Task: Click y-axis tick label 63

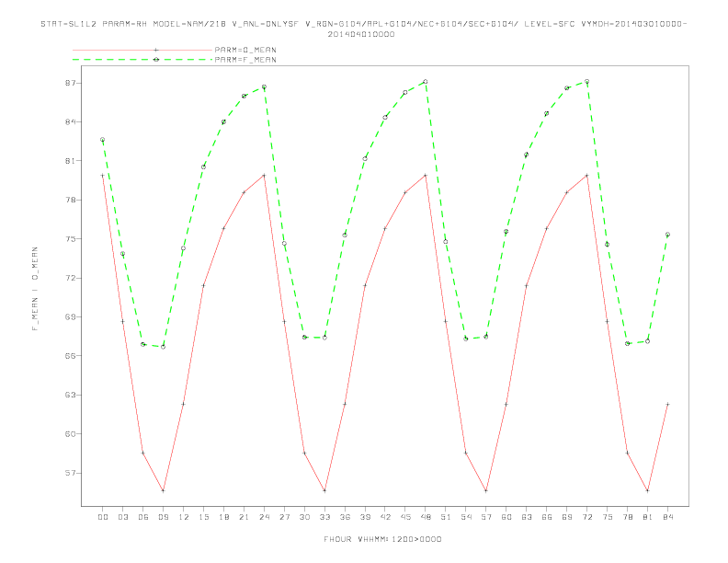Action: [71, 395]
